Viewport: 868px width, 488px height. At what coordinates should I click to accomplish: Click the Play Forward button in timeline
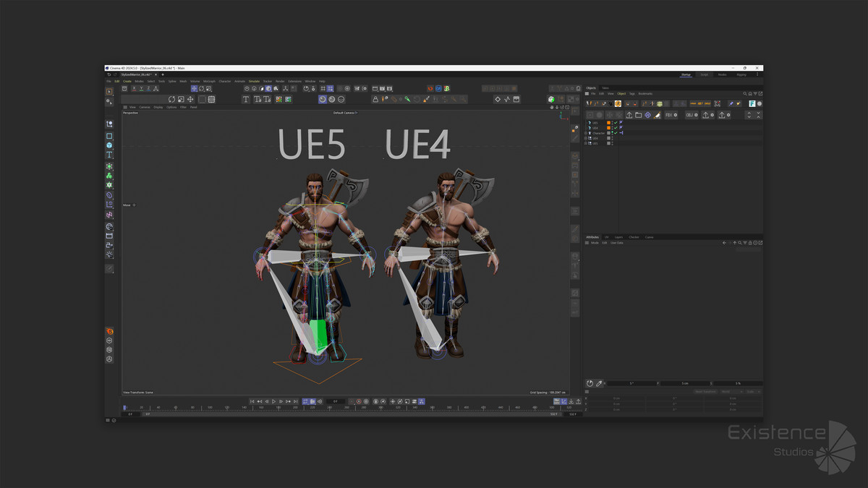273,401
